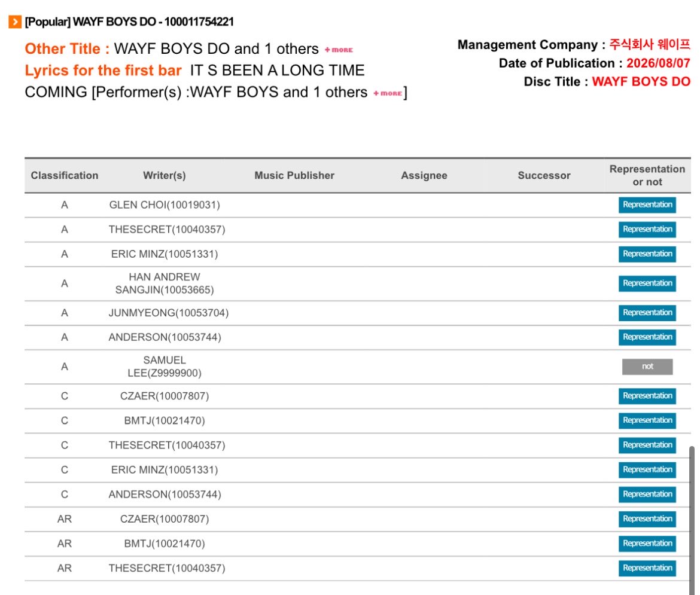Click Representation badge in AR THESECRET row
The width and height of the screenshot is (700, 595).
[x=647, y=567]
